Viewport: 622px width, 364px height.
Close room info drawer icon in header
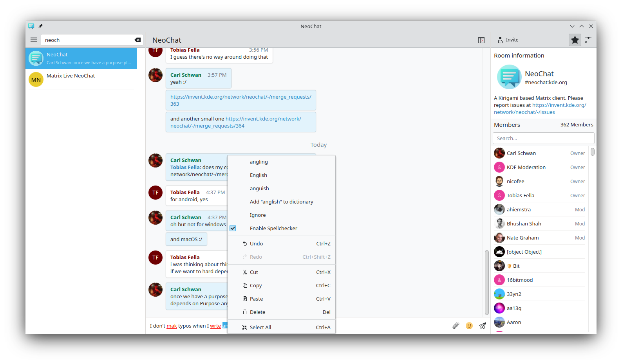[x=481, y=40]
